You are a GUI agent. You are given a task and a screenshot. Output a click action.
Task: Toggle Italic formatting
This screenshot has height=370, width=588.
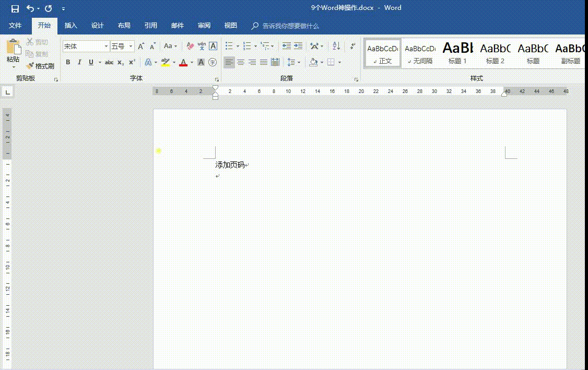point(79,62)
